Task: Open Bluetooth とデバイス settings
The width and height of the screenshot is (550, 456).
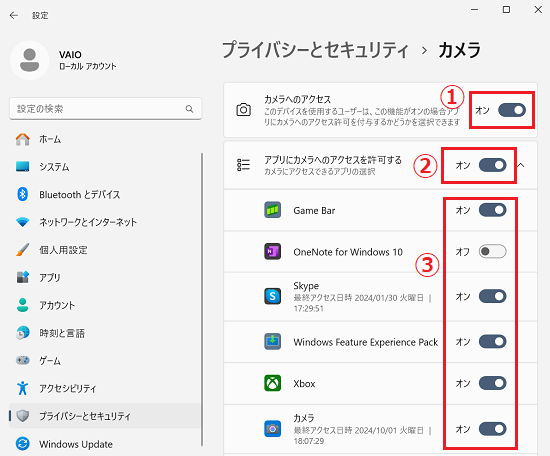Action: [x=105, y=194]
